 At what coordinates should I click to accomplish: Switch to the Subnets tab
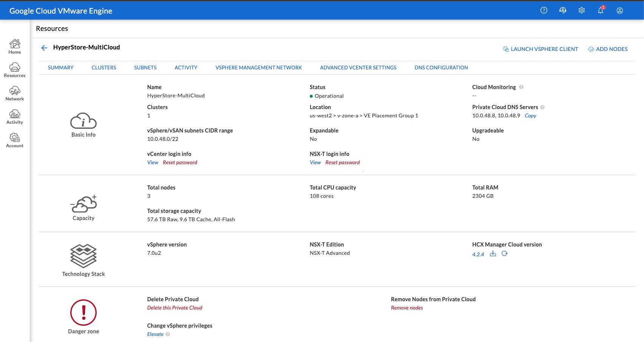145,68
